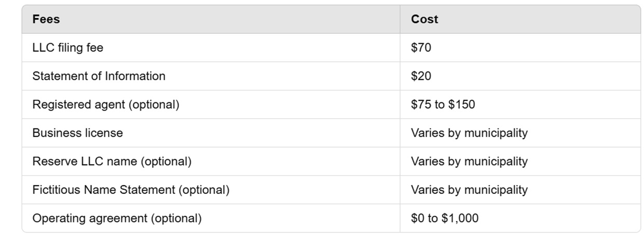Select the LLC filing fee cell
The width and height of the screenshot is (644, 235).
68,48
